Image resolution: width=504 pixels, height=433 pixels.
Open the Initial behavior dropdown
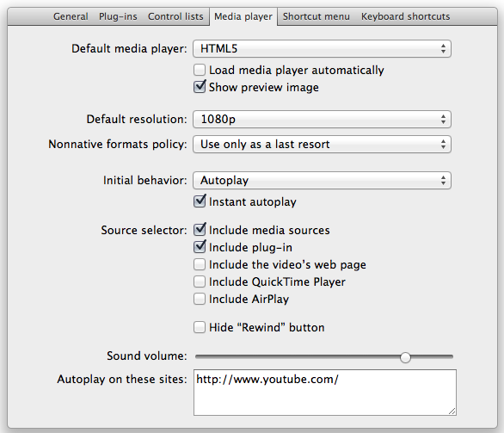[322, 180]
